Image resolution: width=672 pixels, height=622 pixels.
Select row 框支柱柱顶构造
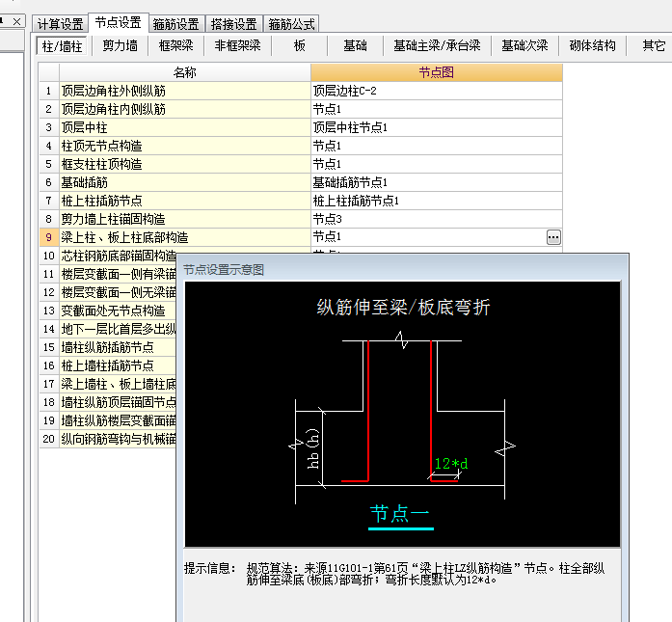[x=185, y=164]
